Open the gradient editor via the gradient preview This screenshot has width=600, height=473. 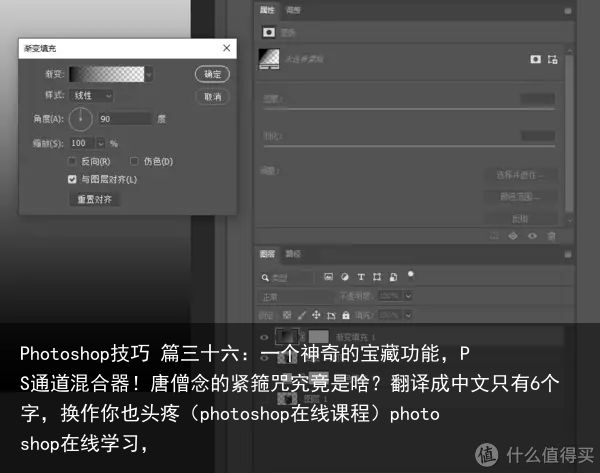(x=107, y=74)
